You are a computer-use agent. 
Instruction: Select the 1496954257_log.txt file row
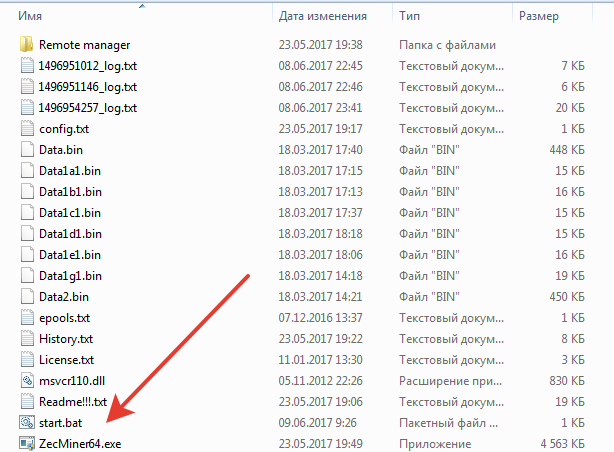[87, 108]
